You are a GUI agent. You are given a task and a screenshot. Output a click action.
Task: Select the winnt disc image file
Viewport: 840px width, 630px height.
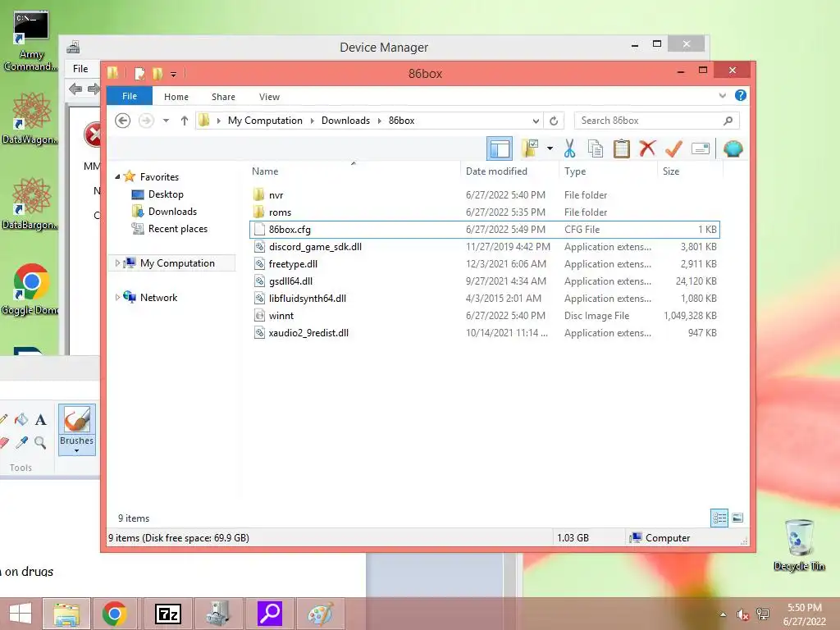(x=484, y=316)
